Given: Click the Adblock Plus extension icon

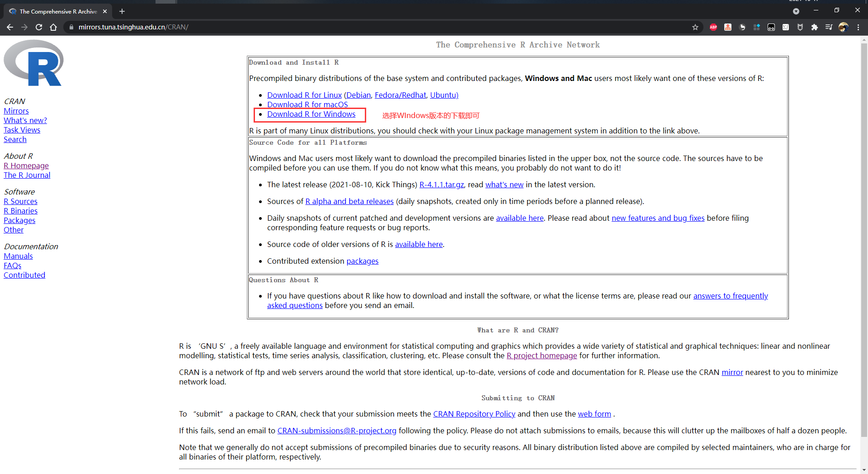Looking at the screenshot, I should click(x=713, y=27).
